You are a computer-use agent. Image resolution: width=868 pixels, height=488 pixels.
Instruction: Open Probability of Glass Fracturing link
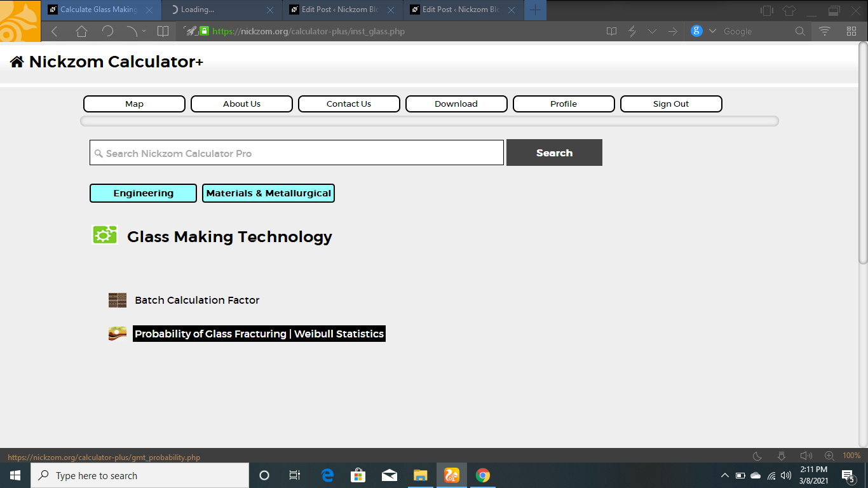point(259,334)
